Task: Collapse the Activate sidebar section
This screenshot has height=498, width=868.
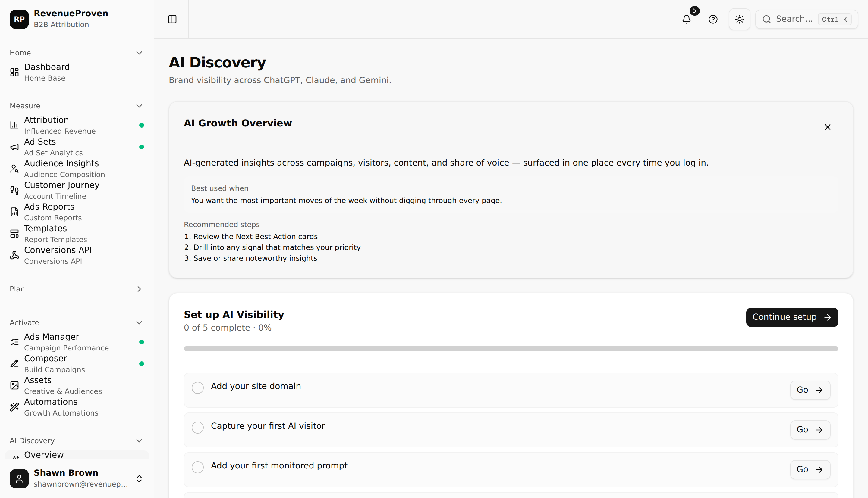Action: point(139,322)
